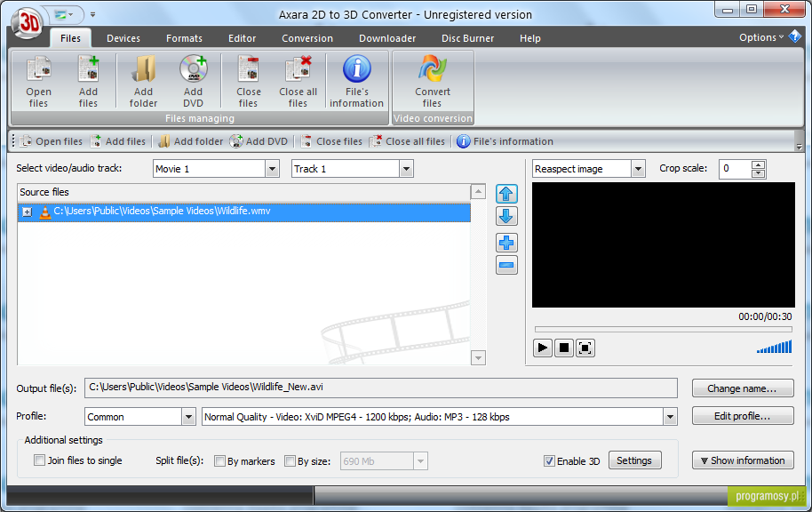This screenshot has width=812, height=512.
Task: Click the 3D Settings button
Action: (634, 460)
